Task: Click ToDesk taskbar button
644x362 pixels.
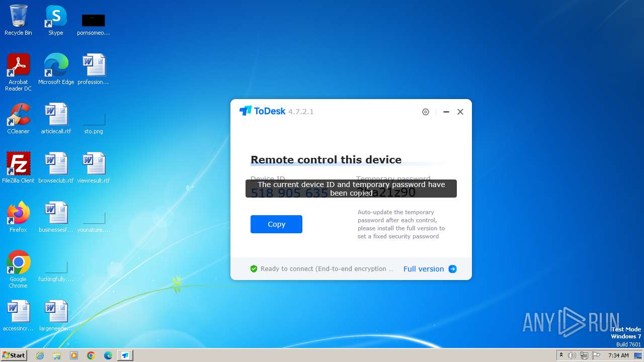Action: (x=125, y=355)
